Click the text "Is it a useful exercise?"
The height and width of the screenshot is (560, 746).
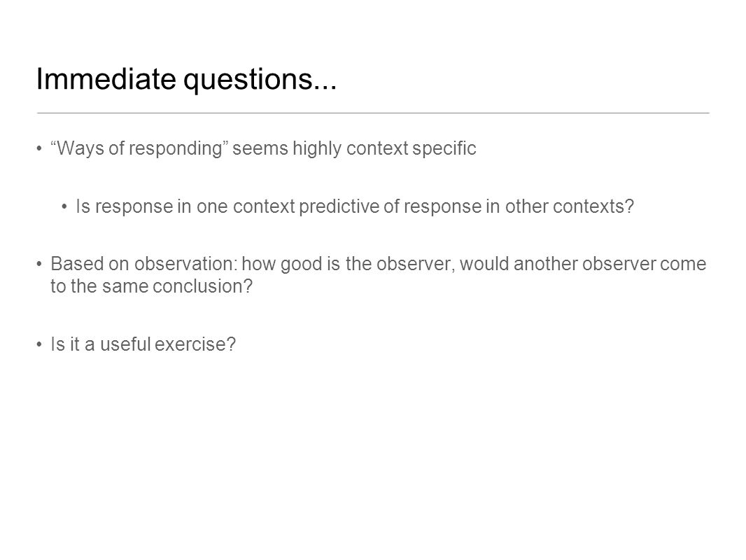point(143,344)
